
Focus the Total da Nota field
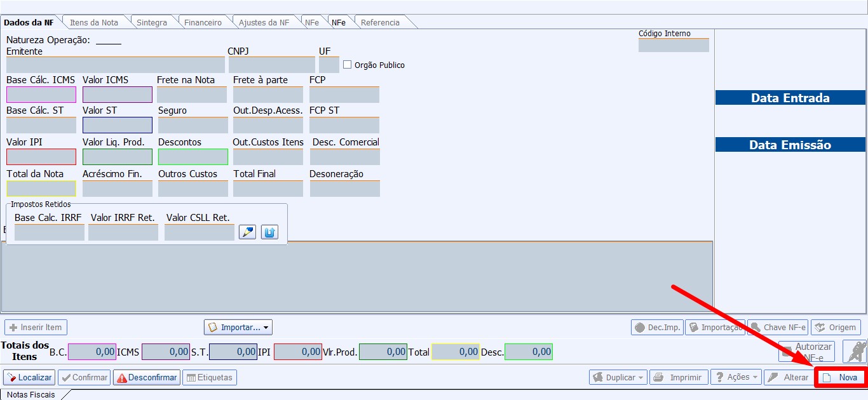(x=41, y=189)
